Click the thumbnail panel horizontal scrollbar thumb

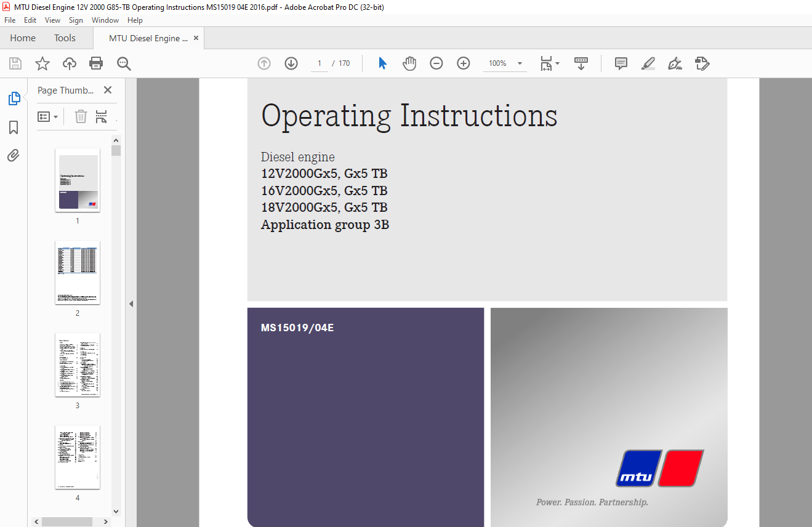pyautogui.click(x=66, y=521)
